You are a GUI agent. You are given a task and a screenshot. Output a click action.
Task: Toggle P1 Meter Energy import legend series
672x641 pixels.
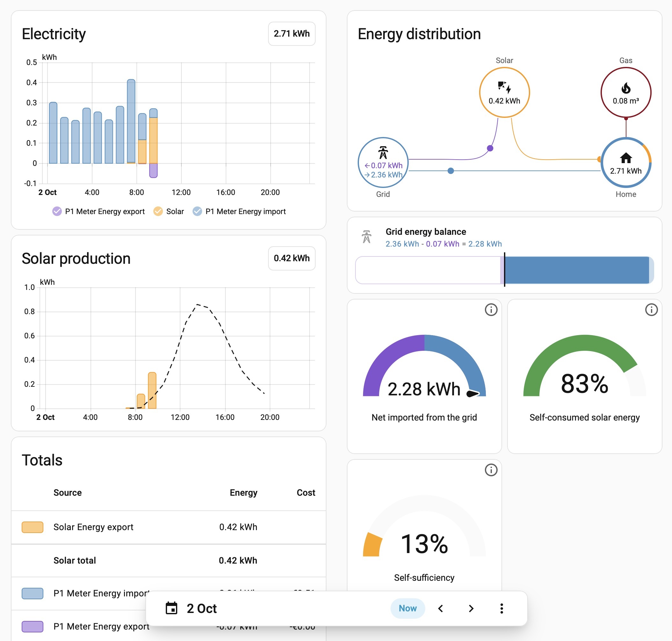(x=239, y=212)
